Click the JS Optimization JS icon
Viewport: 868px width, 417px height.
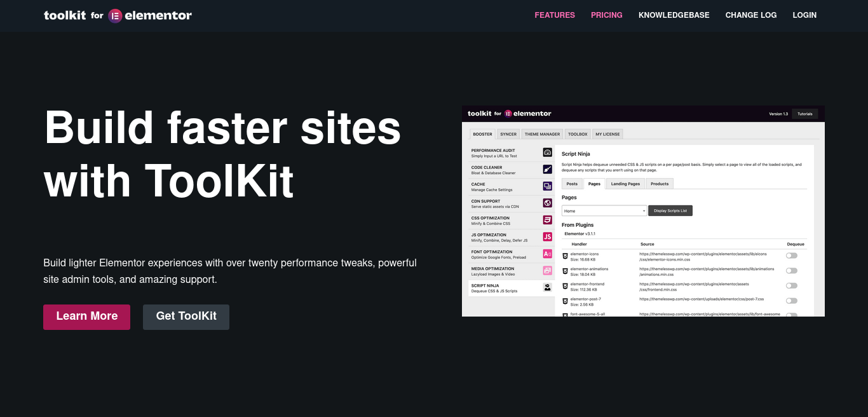coord(547,236)
